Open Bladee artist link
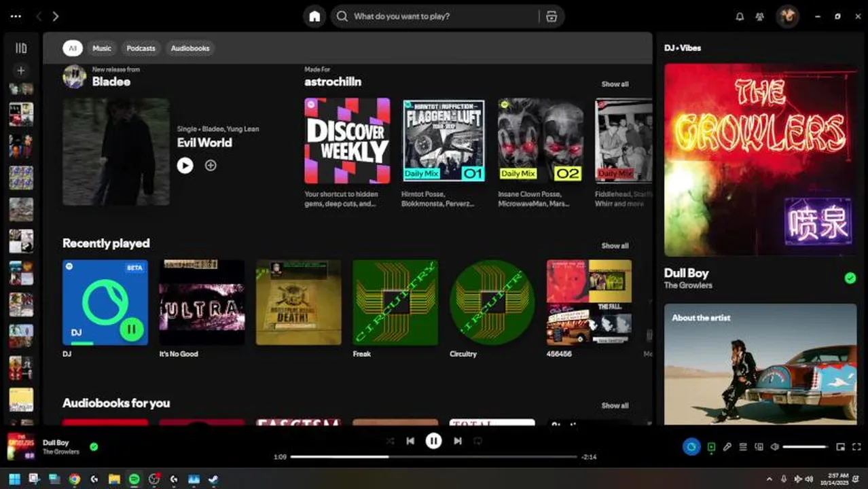868x489 pixels. pos(111,81)
